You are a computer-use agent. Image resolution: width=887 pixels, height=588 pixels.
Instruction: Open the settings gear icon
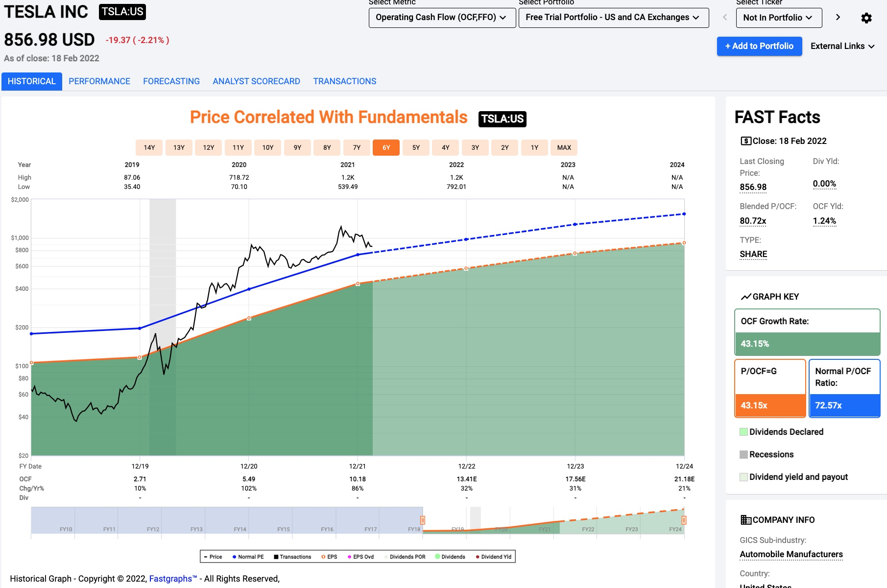click(x=866, y=18)
